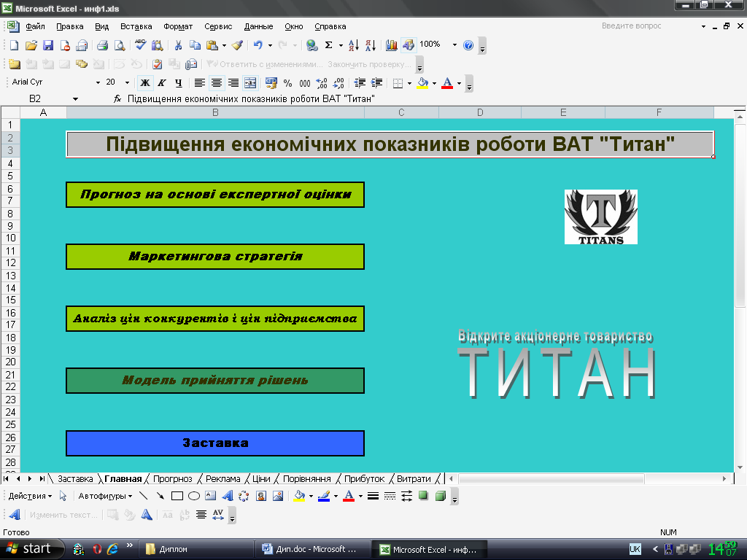Screen dimensions: 747x560
Task: Expand the Arial Cyr font name dropdown
Action: 98,83
